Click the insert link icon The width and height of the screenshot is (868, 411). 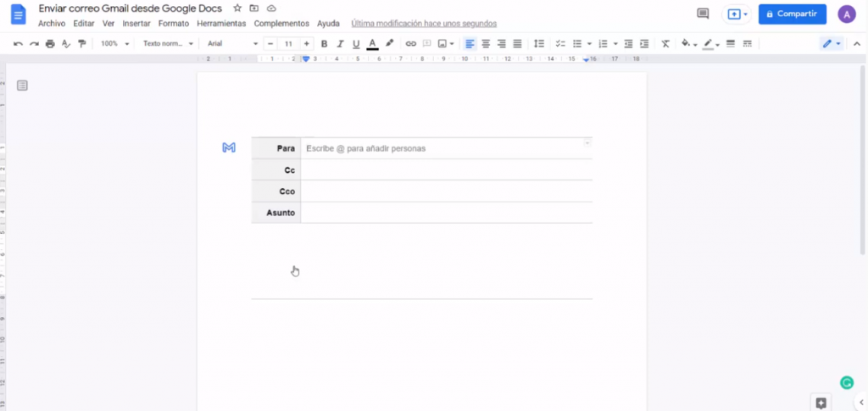tap(410, 43)
